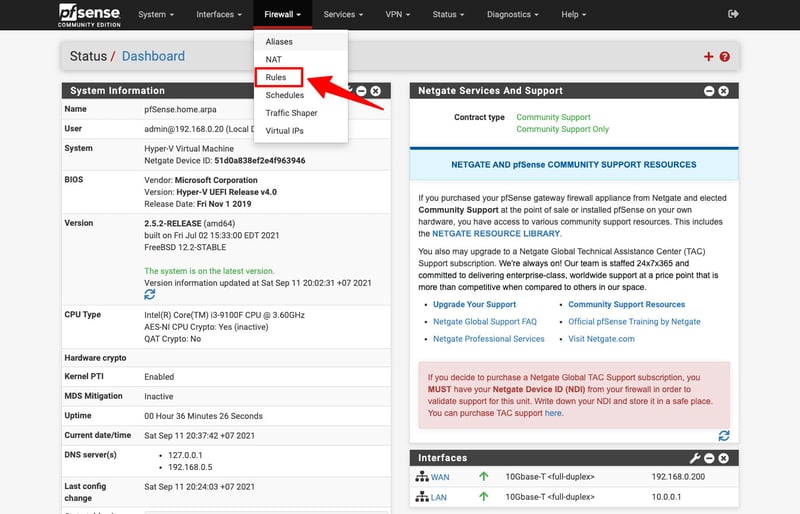Close the System Information widget
Viewport: 800px width, 514px height.
376,91
